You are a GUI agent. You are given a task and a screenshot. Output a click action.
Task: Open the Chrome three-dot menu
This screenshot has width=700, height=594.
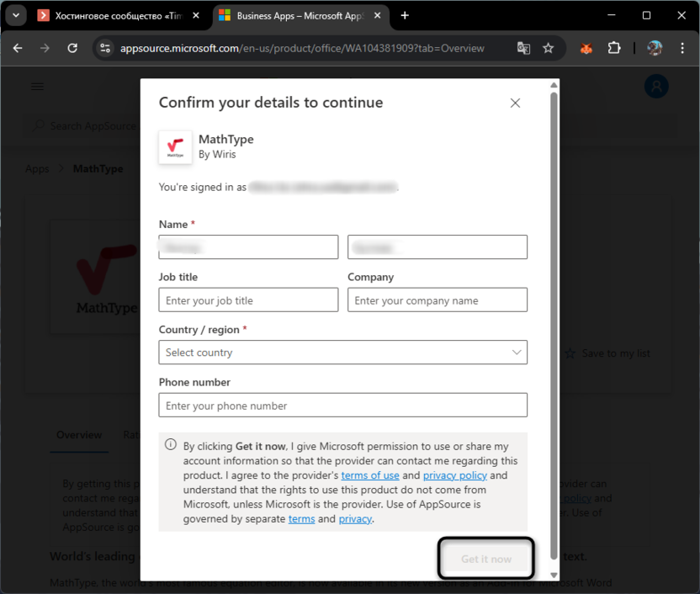pyautogui.click(x=682, y=48)
